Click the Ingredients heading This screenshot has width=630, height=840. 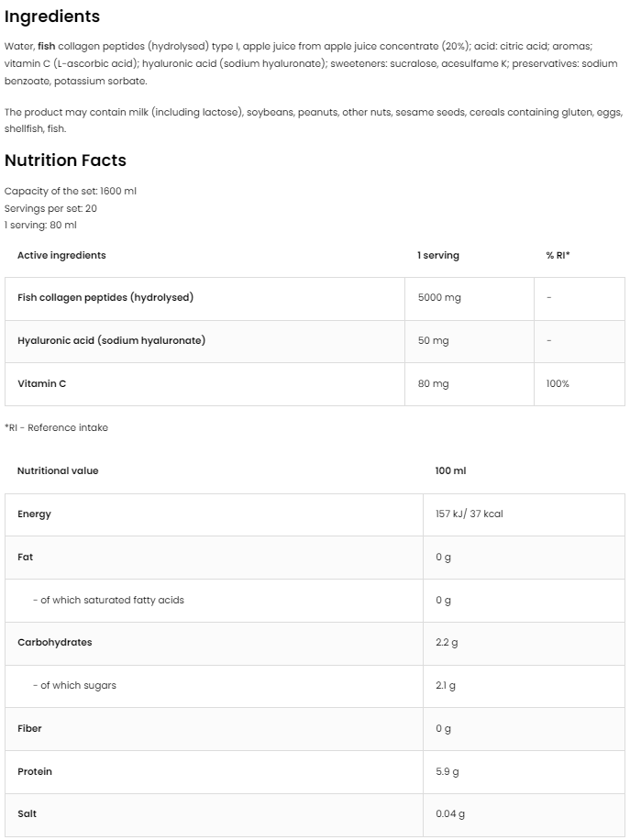pos(52,17)
